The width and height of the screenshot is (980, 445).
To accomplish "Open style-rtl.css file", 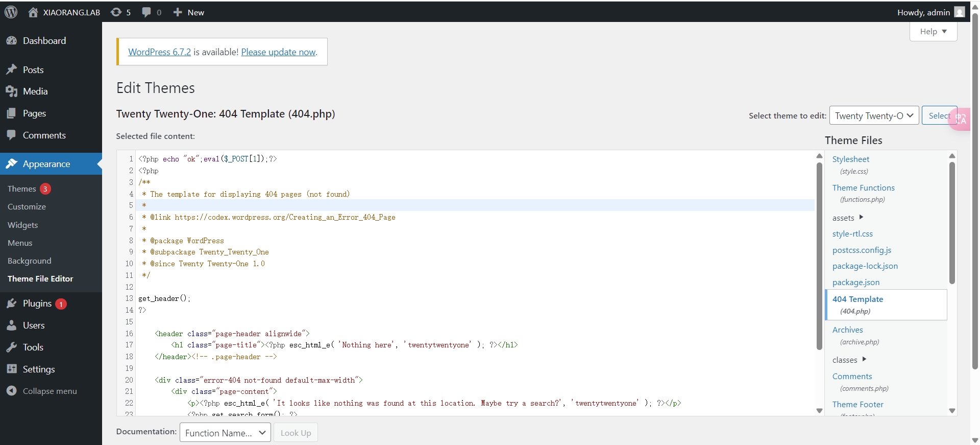I will (x=852, y=234).
